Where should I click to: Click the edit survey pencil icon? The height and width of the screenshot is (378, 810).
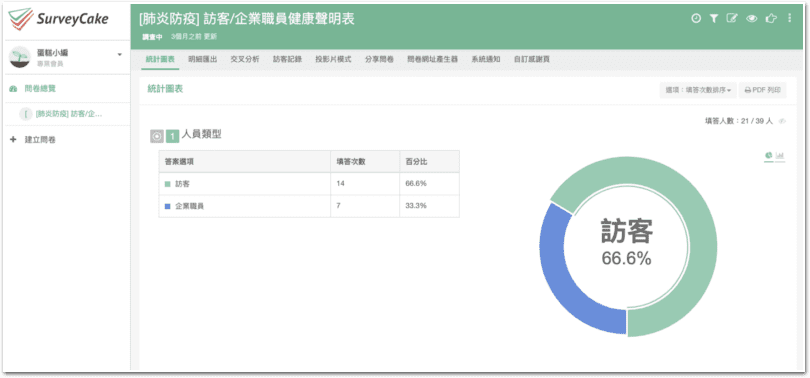coord(732,19)
